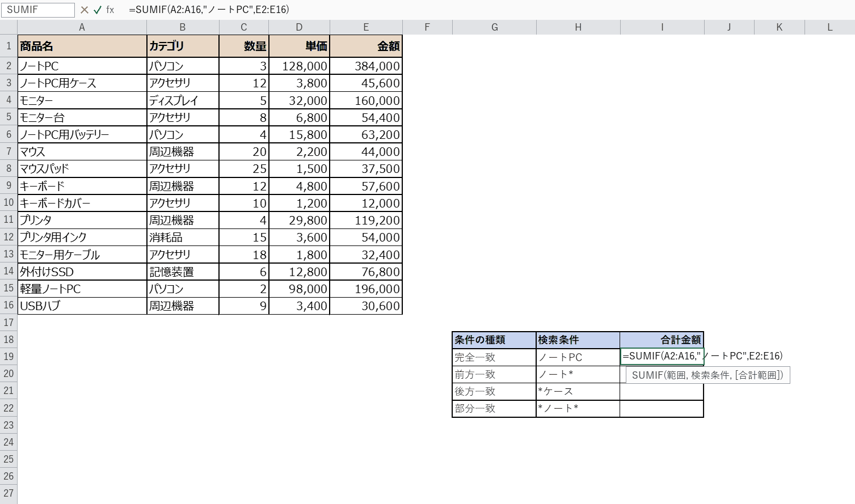The image size is (855, 504).
Task: Open Insert Function via fx icon
Action: [110, 10]
